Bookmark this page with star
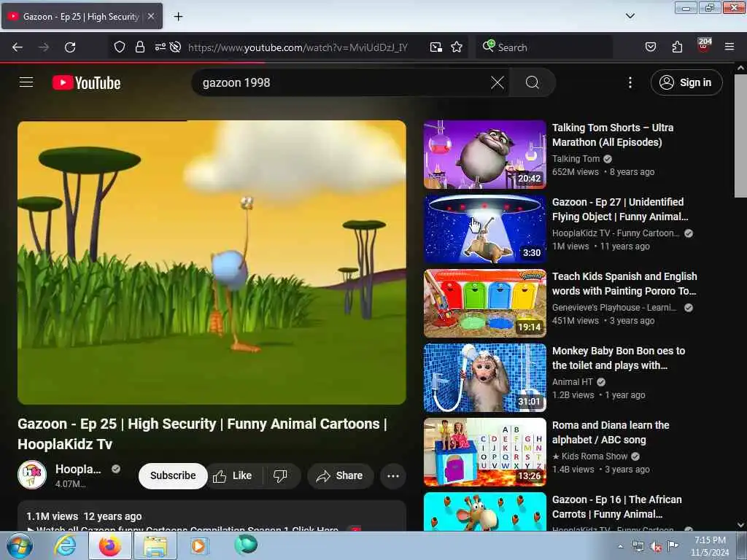The height and width of the screenshot is (560, 747). [457, 47]
